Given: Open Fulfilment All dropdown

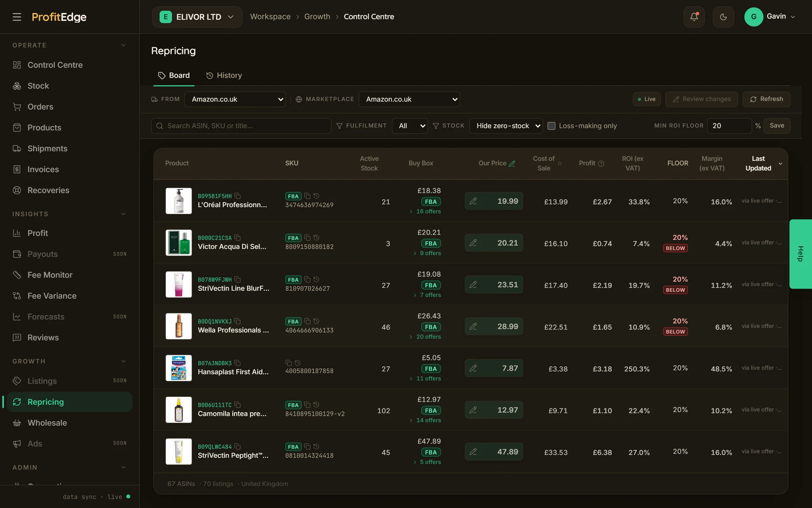Looking at the screenshot, I should tap(410, 126).
